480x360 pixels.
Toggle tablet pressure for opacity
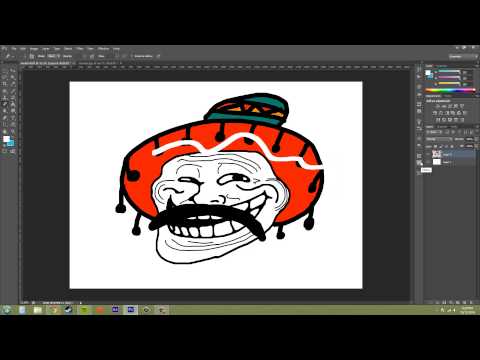92,56
